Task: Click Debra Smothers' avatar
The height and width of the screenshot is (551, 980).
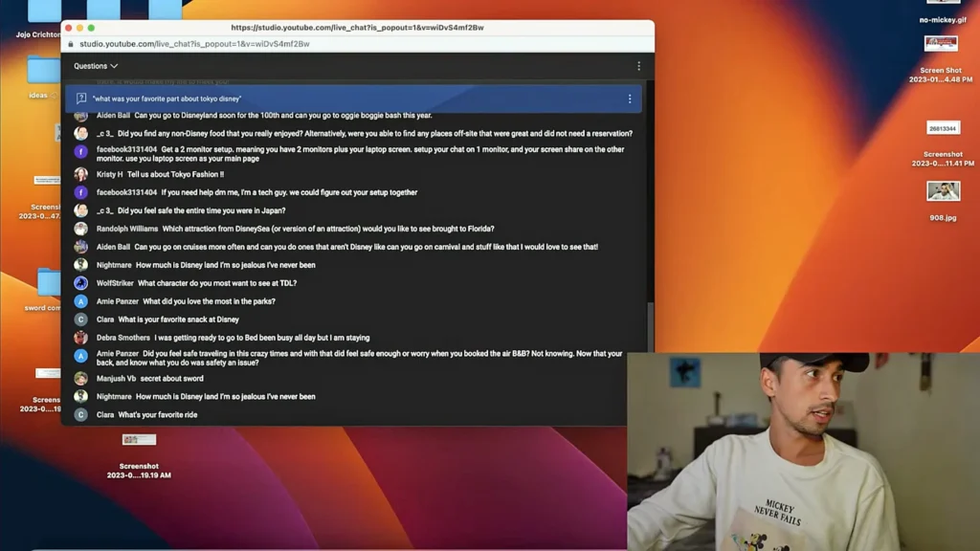Action: (x=80, y=338)
